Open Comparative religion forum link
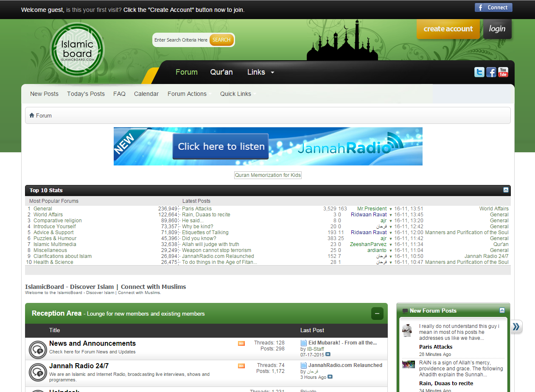 click(58, 221)
